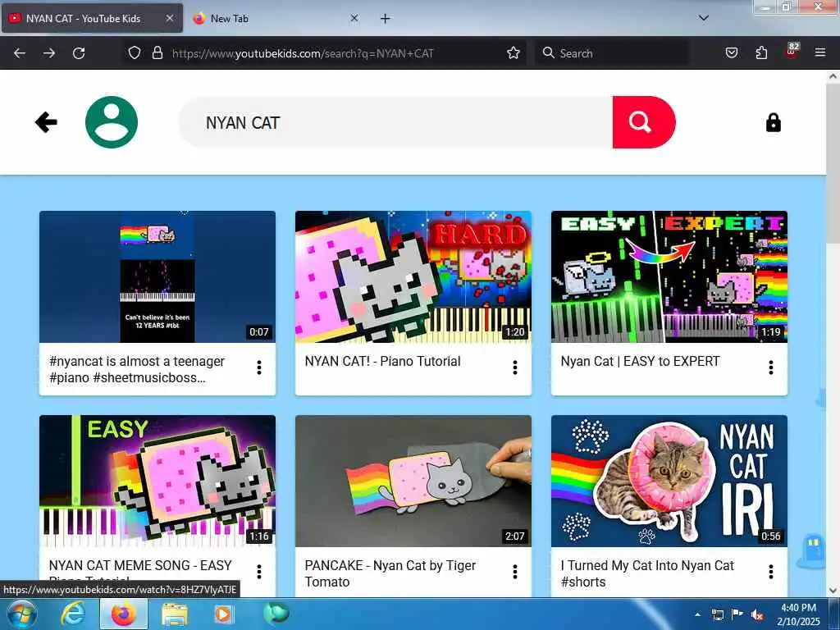Image resolution: width=840 pixels, height=630 pixels.
Task: Play the pancake Nyan Cat thumbnail
Action: [413, 481]
